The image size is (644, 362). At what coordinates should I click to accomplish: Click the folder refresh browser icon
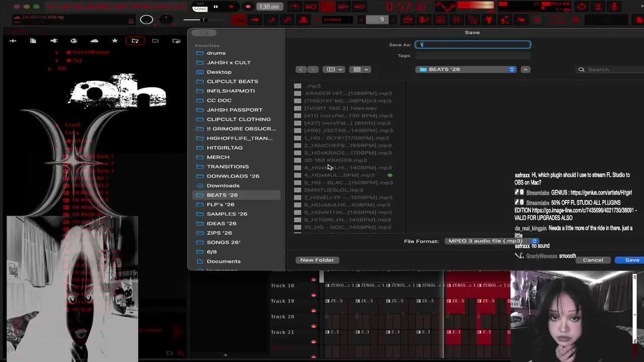pos(176,41)
